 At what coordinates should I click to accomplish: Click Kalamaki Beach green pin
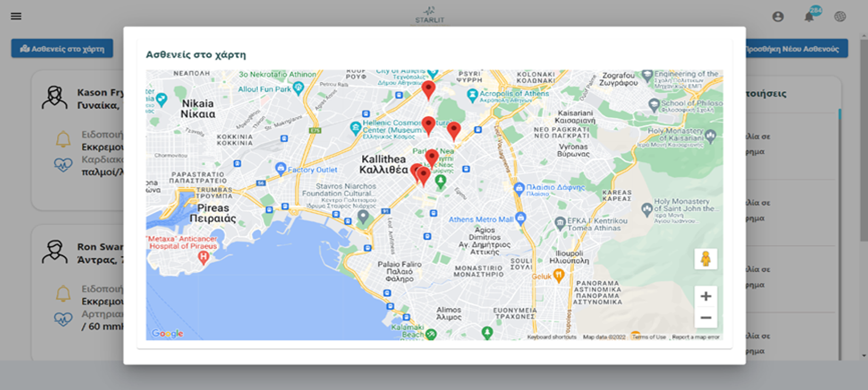(x=431, y=334)
